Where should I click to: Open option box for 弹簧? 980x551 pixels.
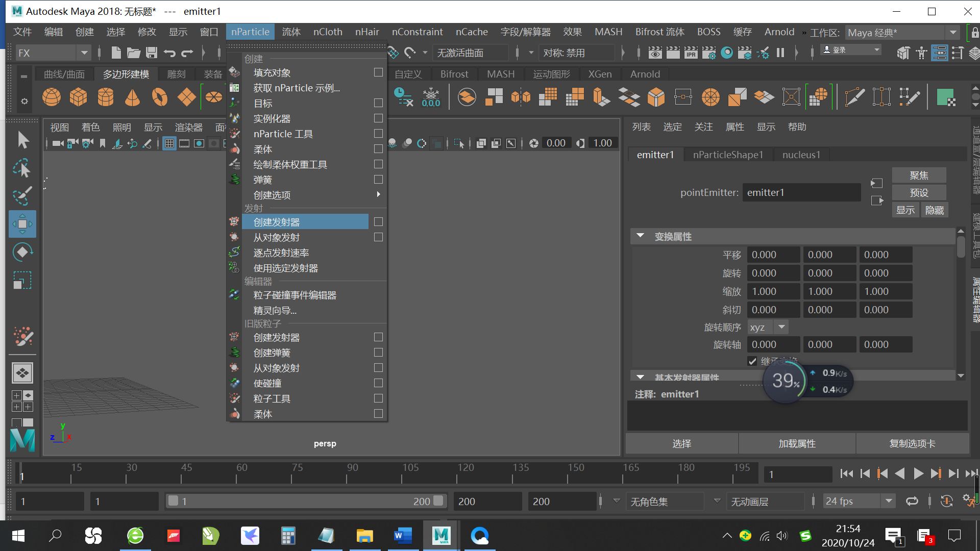pos(378,180)
